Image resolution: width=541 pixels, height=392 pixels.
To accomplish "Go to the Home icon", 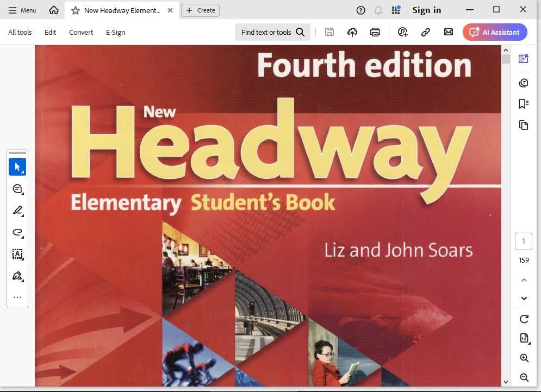I will (x=53, y=10).
